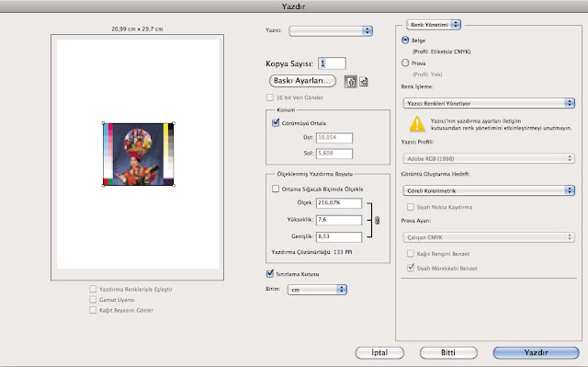
Task: Click the top-left bounding box handle on preview
Action: tap(104, 123)
